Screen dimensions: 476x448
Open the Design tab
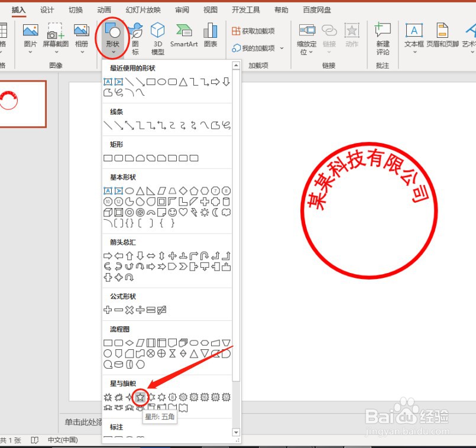[x=47, y=10]
